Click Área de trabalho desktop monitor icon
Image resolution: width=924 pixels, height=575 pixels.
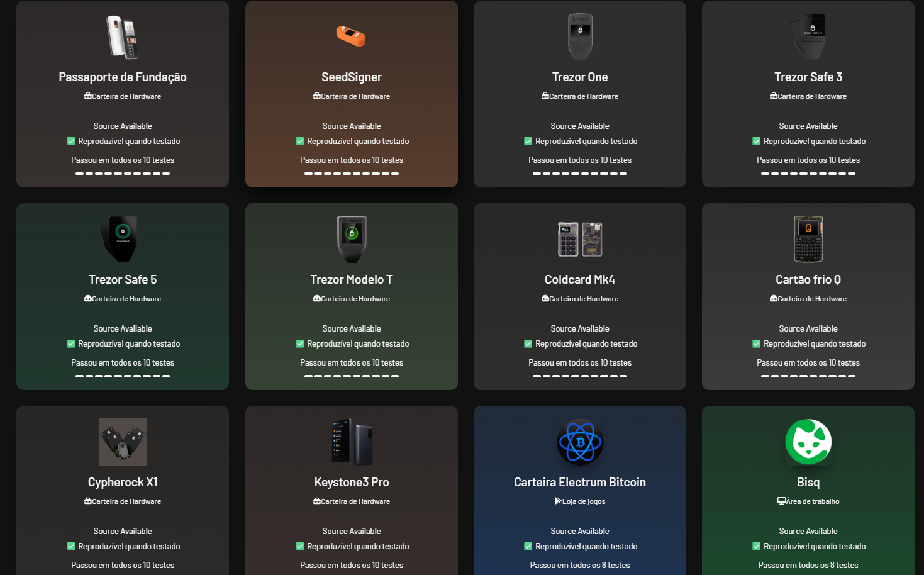[781, 501]
